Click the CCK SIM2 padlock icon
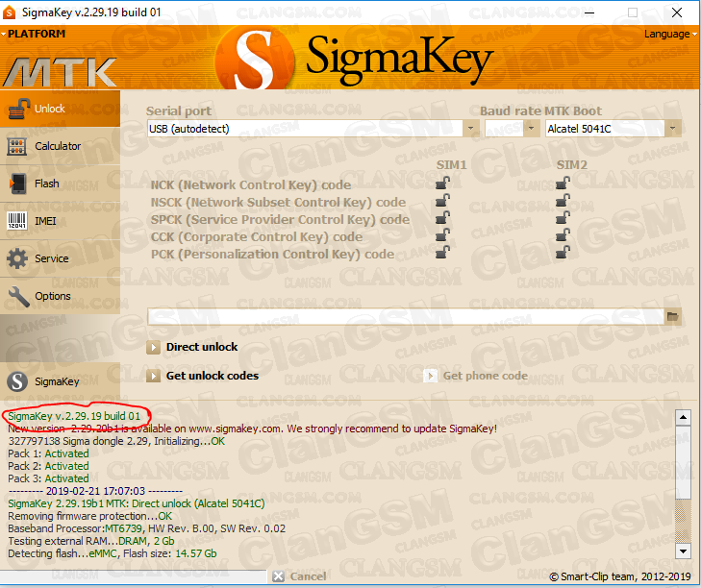 563,235
